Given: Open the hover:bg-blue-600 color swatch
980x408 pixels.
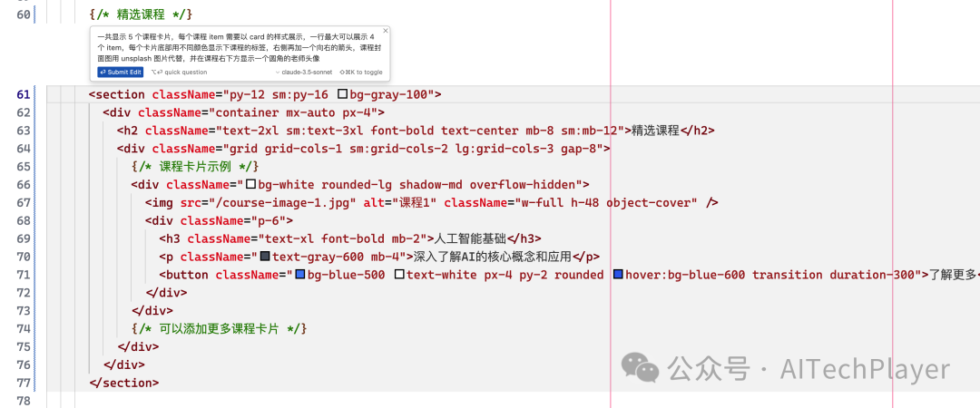Looking at the screenshot, I should 618,275.
